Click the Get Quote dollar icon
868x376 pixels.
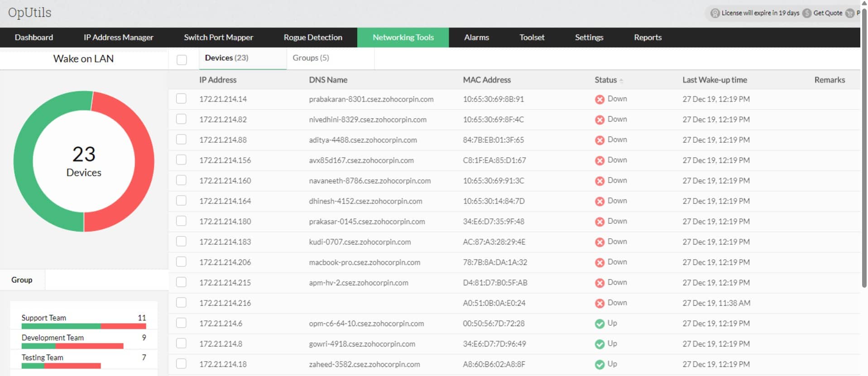[807, 13]
